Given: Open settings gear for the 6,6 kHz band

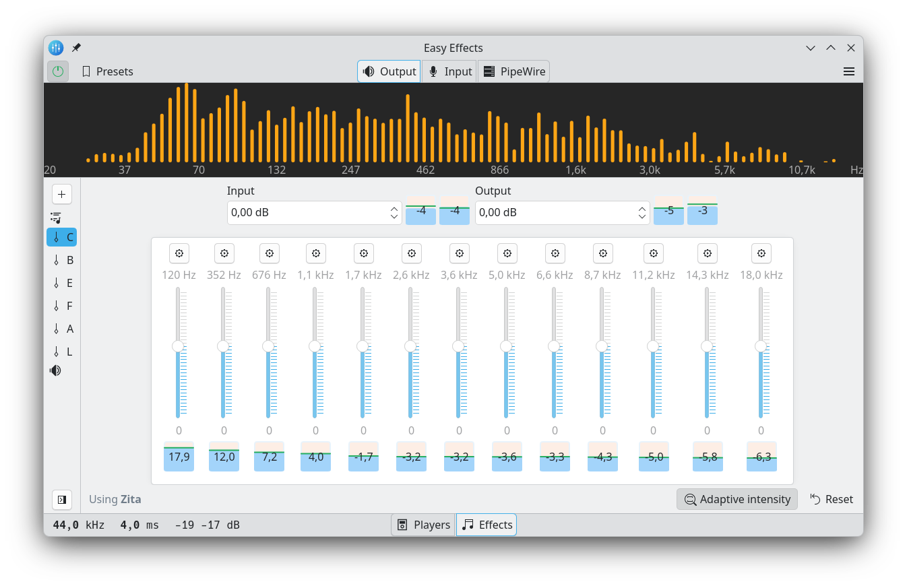Looking at the screenshot, I should click(x=555, y=253).
